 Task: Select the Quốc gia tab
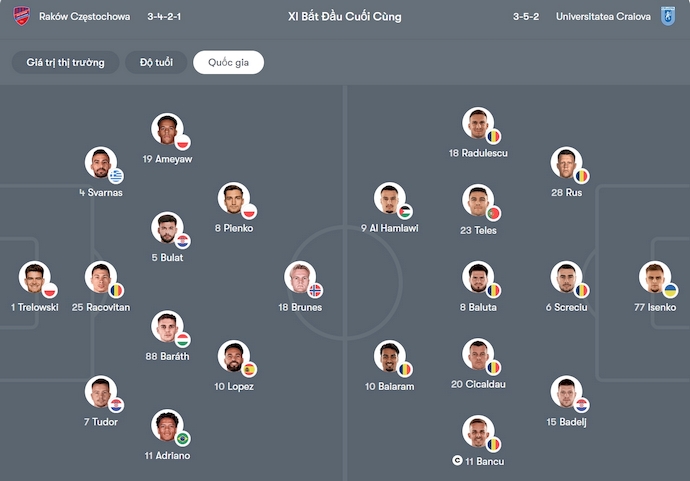coord(228,63)
